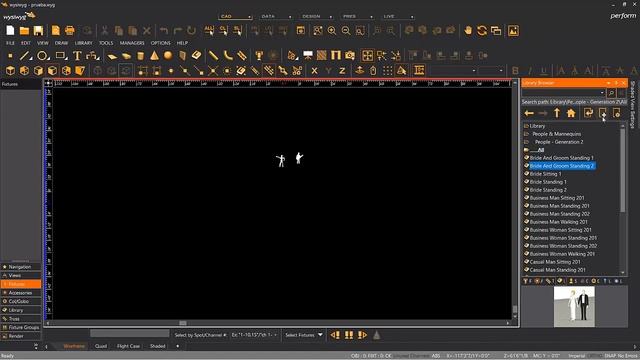Open the Fixture Groups sidebar panel
640x360 pixels.
[21, 327]
